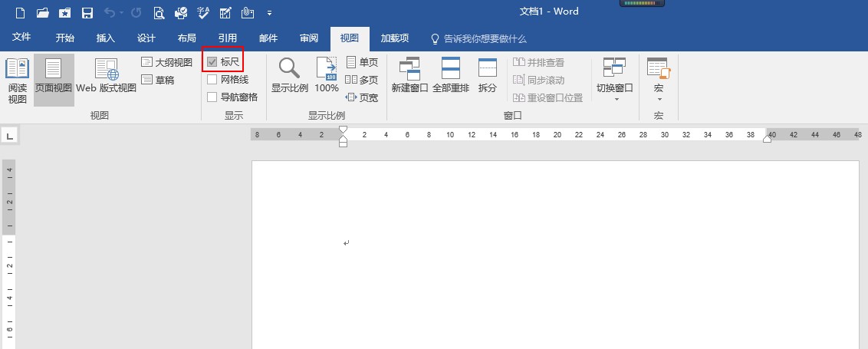
Task: Arrange all windows (全部重排)
Action: 451,77
